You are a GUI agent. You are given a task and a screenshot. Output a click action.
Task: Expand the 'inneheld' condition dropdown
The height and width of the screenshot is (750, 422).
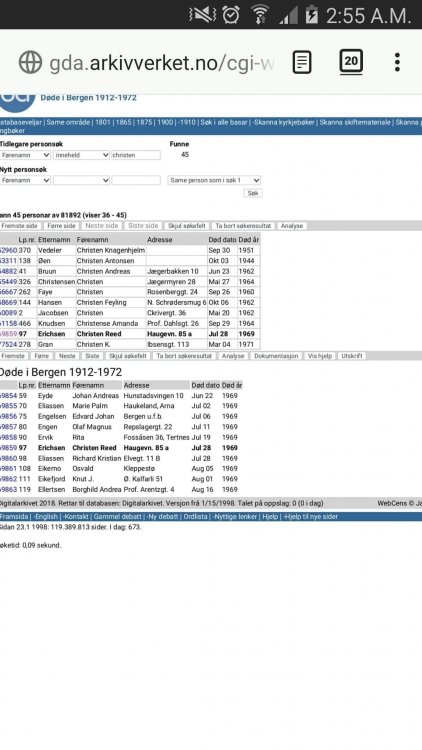tap(81, 155)
